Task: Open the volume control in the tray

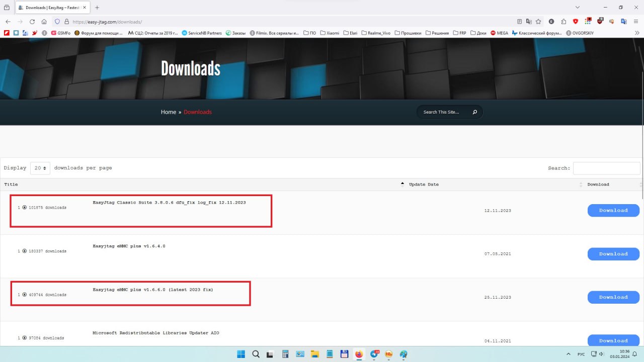Action: 601,354
